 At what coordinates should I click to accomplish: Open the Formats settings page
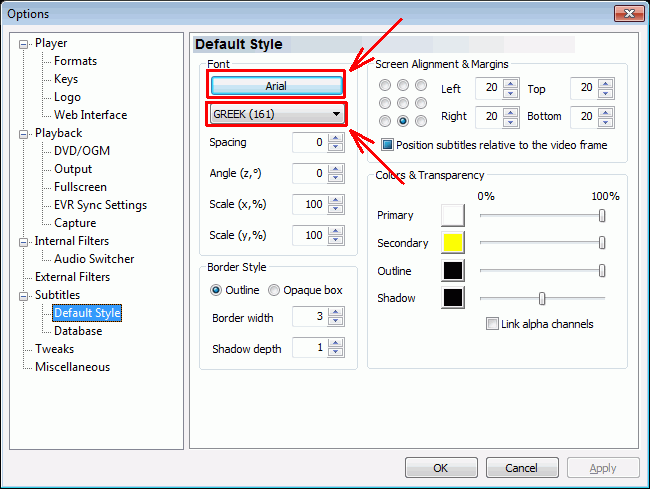click(75, 61)
